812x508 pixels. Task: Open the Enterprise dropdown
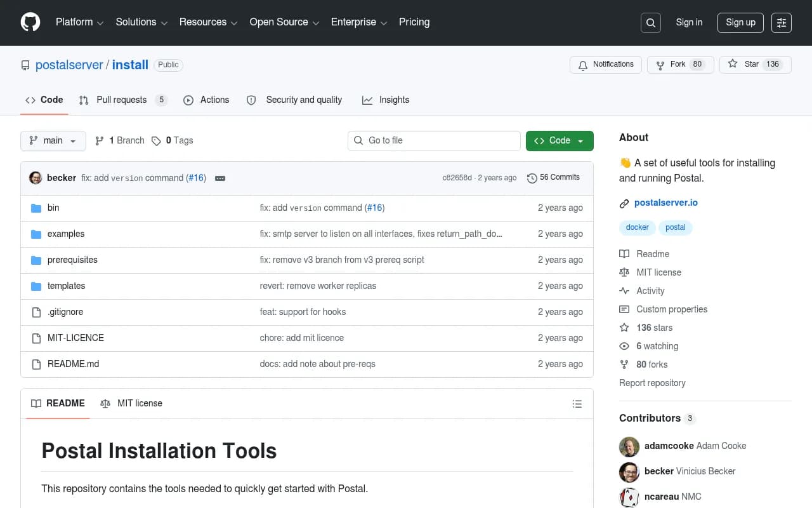click(359, 22)
